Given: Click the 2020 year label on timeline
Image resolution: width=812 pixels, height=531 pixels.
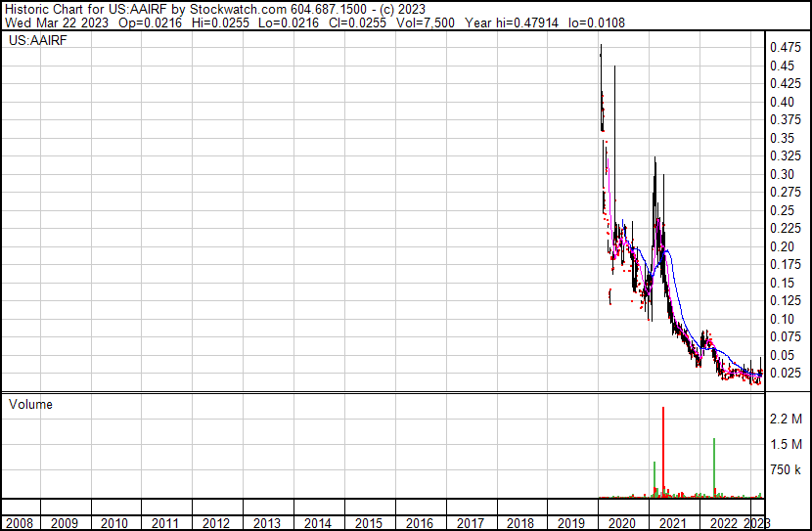Looking at the screenshot, I should tap(622, 523).
